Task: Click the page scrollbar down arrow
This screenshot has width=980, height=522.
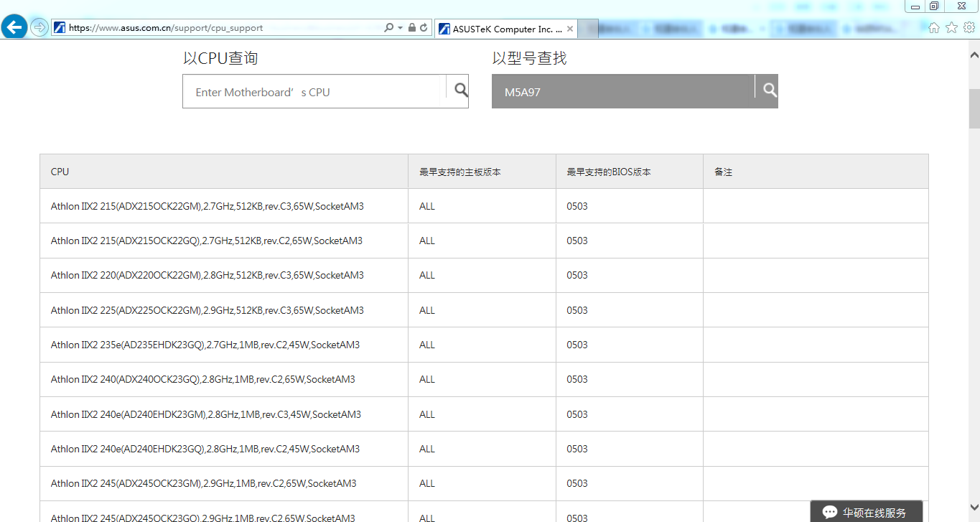Action: [974, 507]
